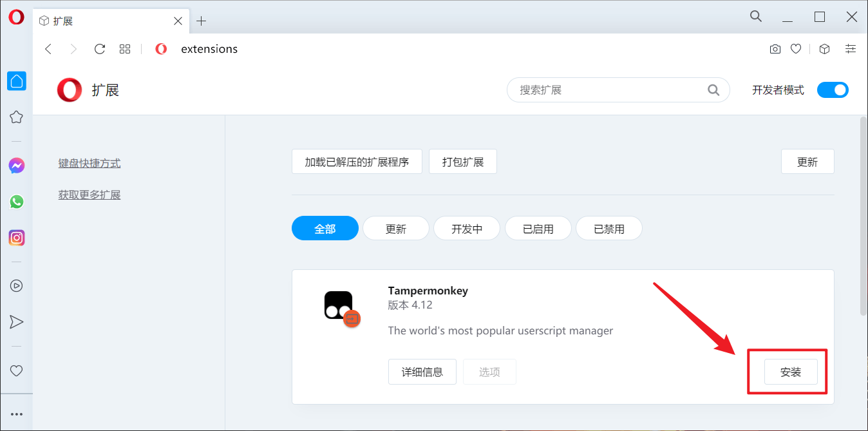Open personal news heart icon in sidebar
This screenshot has width=868, height=431.
(x=16, y=370)
